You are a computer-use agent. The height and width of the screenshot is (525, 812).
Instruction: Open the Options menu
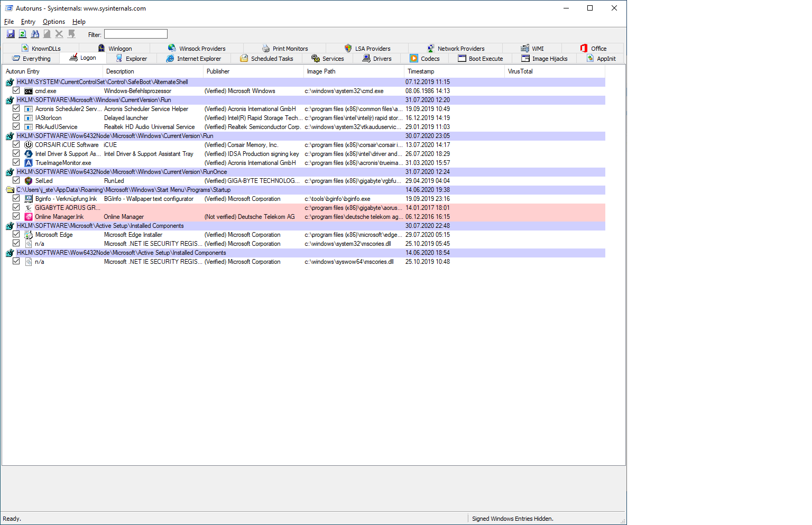click(54, 22)
